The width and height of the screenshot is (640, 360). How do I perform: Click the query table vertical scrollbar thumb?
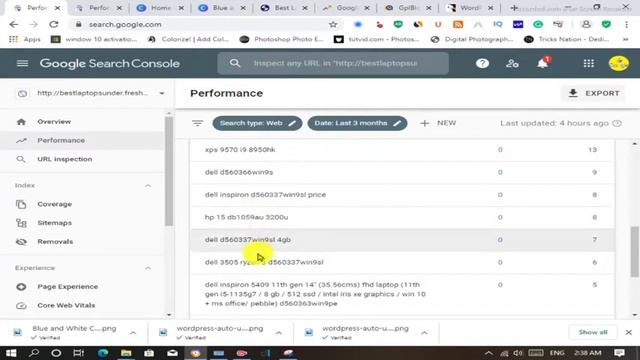coord(634,251)
